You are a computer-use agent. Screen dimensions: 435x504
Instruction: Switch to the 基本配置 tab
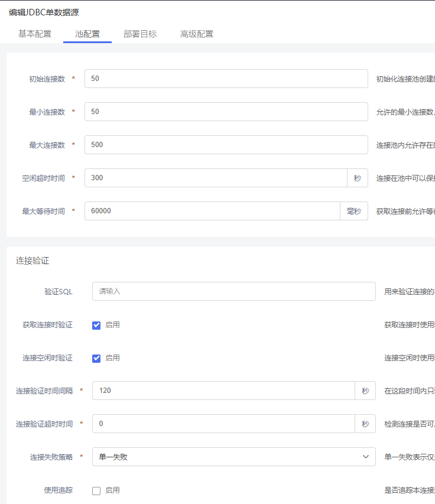click(x=35, y=34)
